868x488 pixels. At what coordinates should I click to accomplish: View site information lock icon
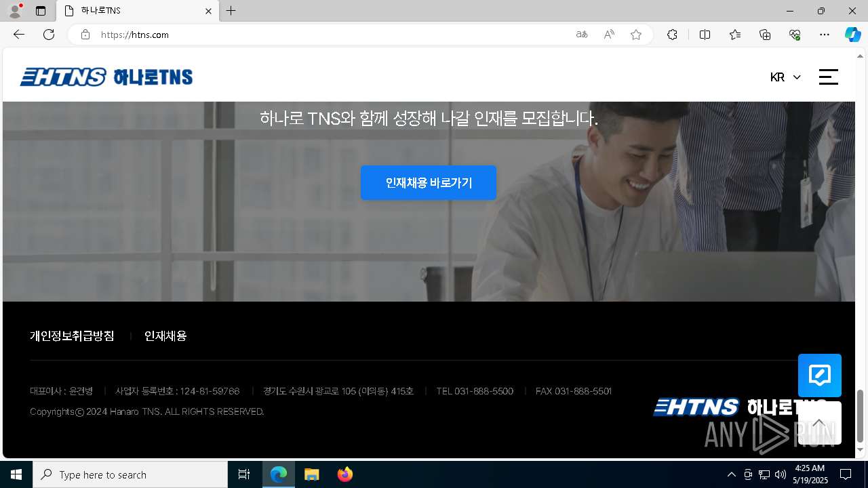pyautogui.click(x=85, y=35)
